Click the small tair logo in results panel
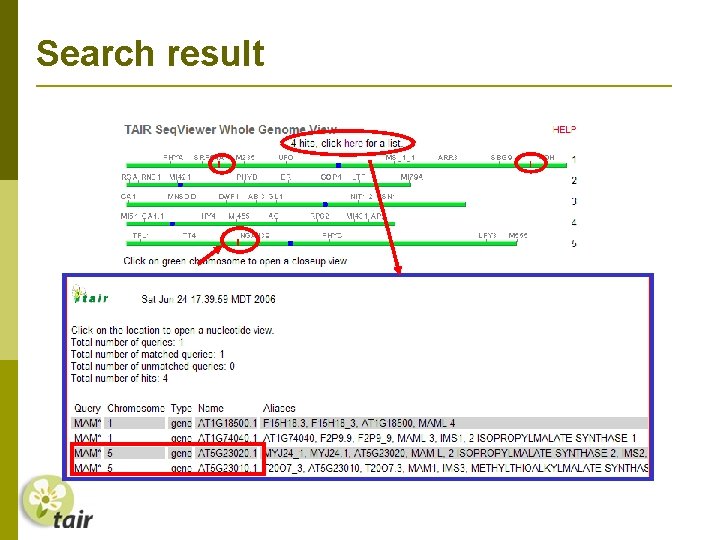The image size is (720, 540). (x=90, y=295)
